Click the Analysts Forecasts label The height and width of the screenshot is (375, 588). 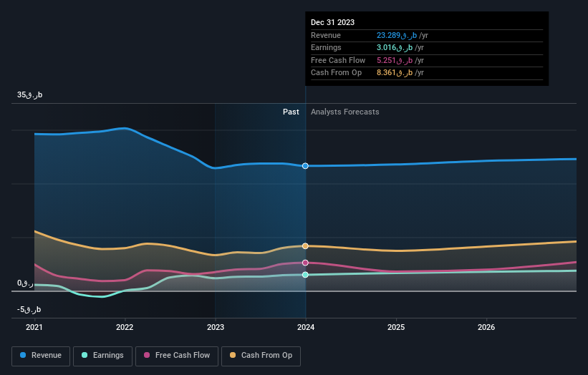coord(345,112)
